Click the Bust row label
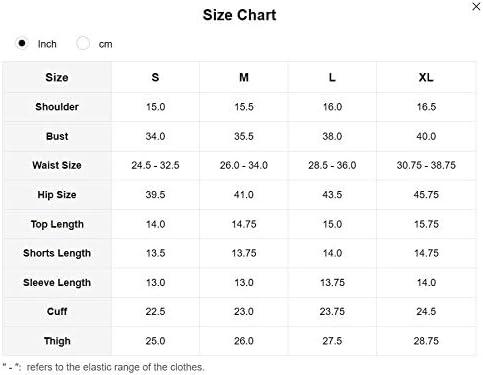 [57, 136]
